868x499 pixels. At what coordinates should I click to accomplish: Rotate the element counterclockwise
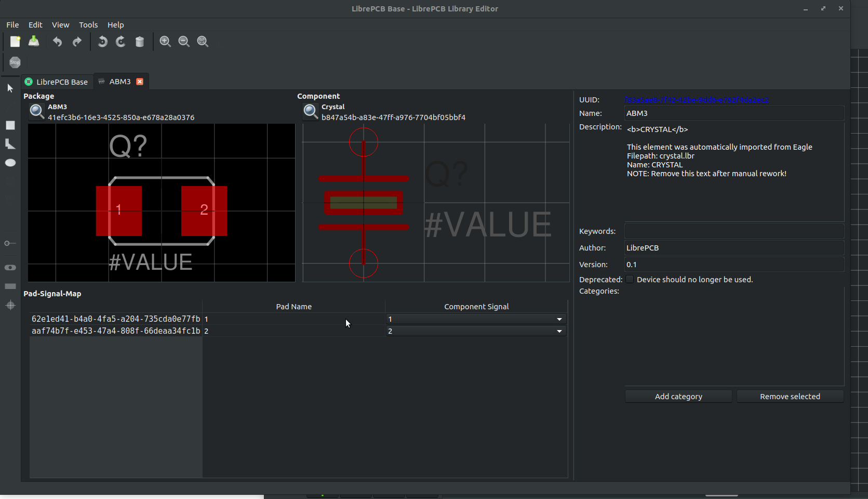(102, 42)
